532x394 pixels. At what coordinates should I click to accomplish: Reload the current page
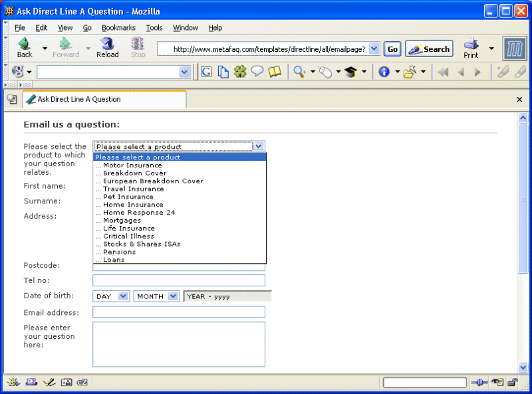pyautogui.click(x=108, y=48)
